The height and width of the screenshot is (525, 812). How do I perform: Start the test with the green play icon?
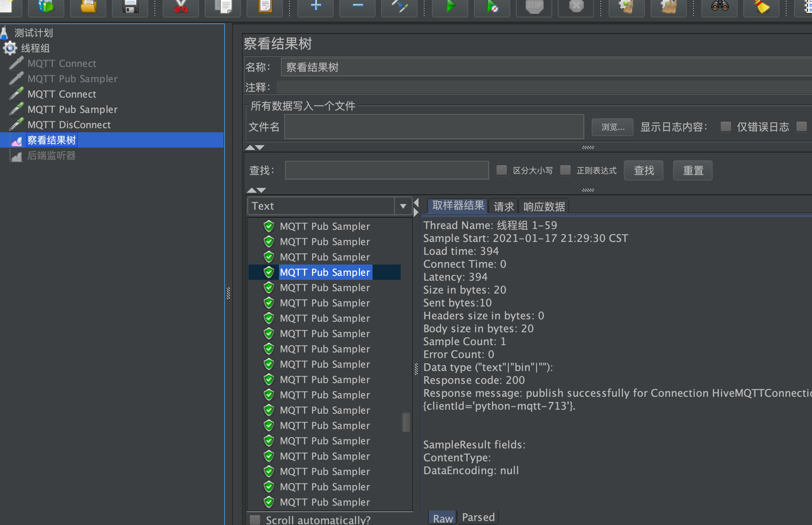[450, 7]
